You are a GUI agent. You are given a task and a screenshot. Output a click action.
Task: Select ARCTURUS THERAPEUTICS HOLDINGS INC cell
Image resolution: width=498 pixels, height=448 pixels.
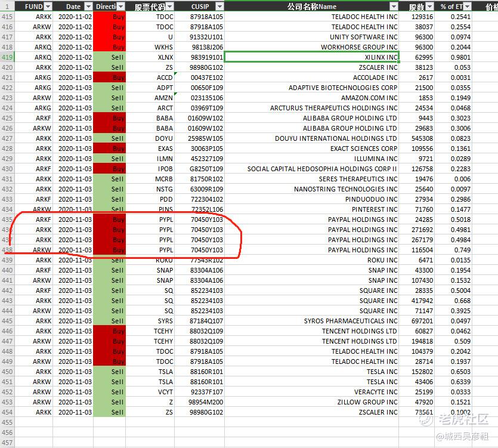click(311, 108)
